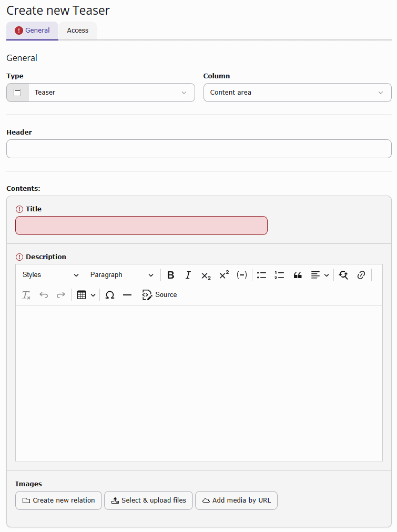
Task: Insert special character (omega)
Action: (109, 295)
